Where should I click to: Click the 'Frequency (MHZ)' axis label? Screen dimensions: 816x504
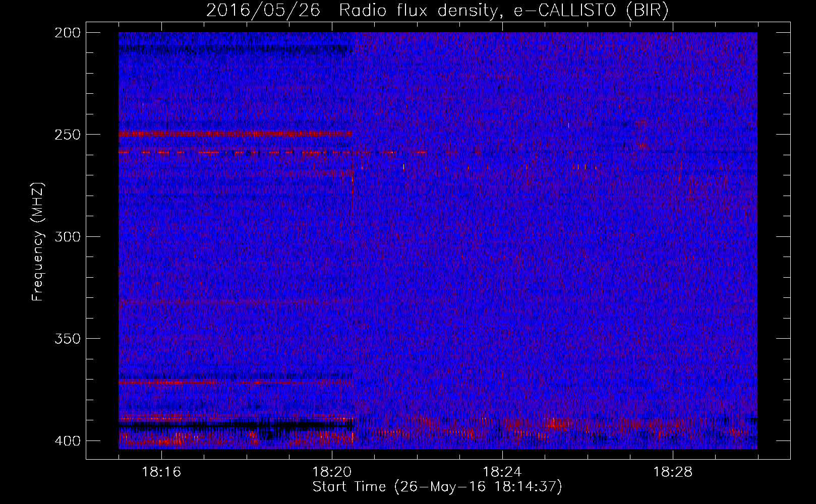click(x=38, y=242)
